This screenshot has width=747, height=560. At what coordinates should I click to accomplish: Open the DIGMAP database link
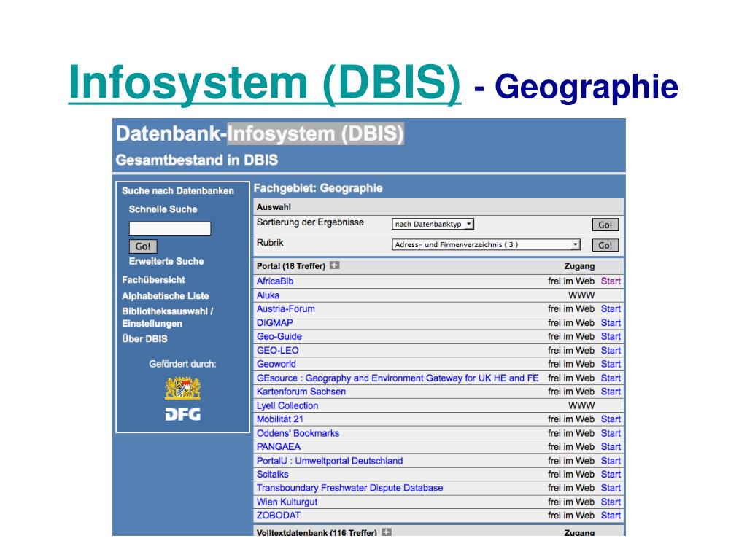pos(275,322)
